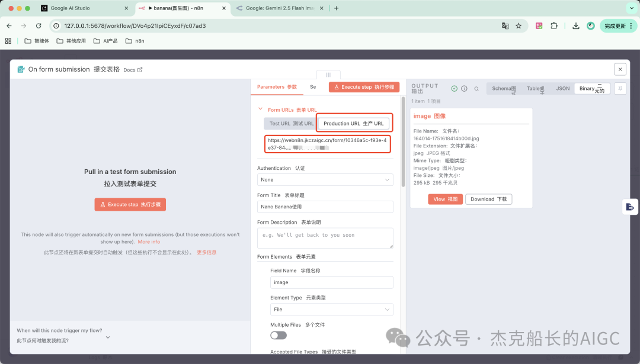Click the address bar URL
Image resolution: width=640 pixels, height=364 pixels.
click(135, 25)
